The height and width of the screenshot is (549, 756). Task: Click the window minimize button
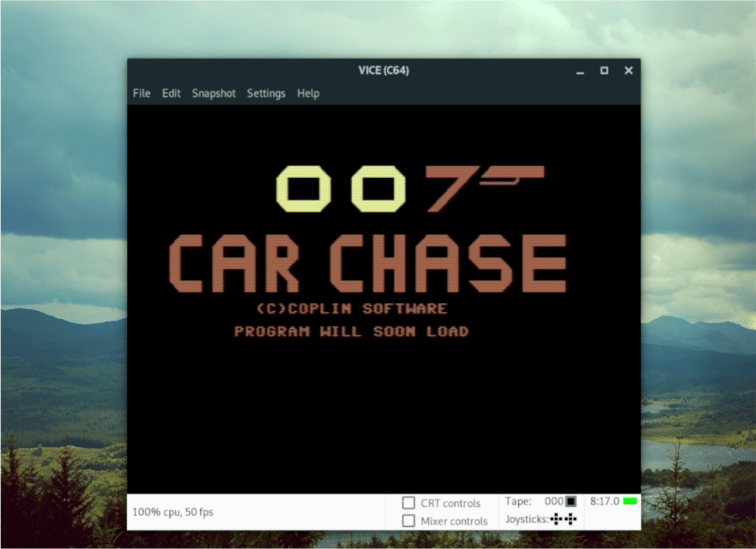point(580,70)
